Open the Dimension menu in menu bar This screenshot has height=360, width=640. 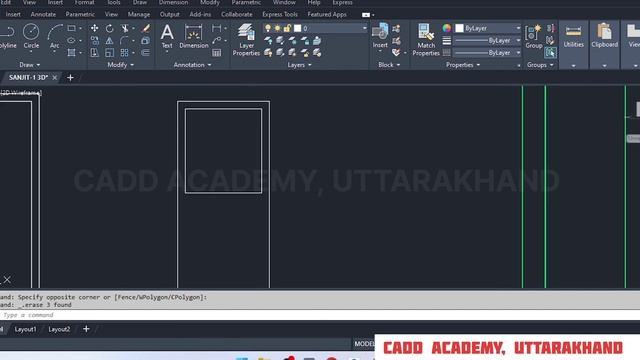(173, 2)
